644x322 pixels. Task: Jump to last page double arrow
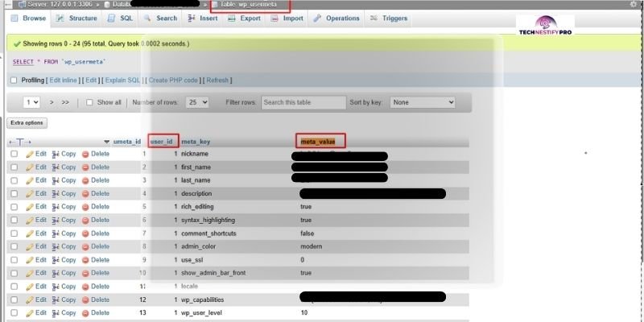click(x=65, y=102)
